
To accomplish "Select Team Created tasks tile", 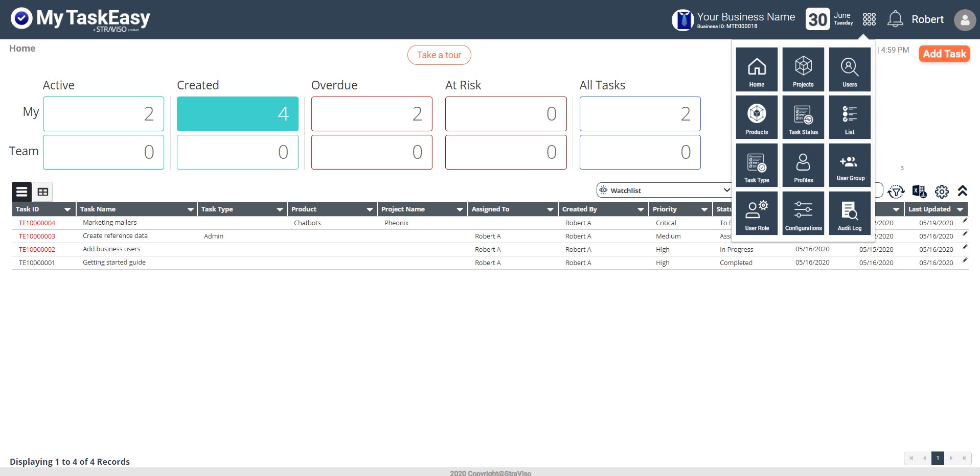I will (x=238, y=152).
